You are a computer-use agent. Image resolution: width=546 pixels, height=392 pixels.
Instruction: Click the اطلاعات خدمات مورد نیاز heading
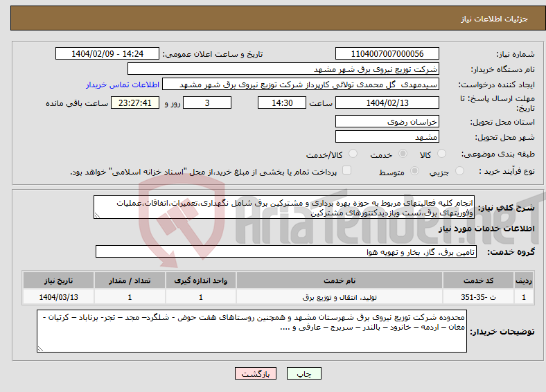click(486, 229)
